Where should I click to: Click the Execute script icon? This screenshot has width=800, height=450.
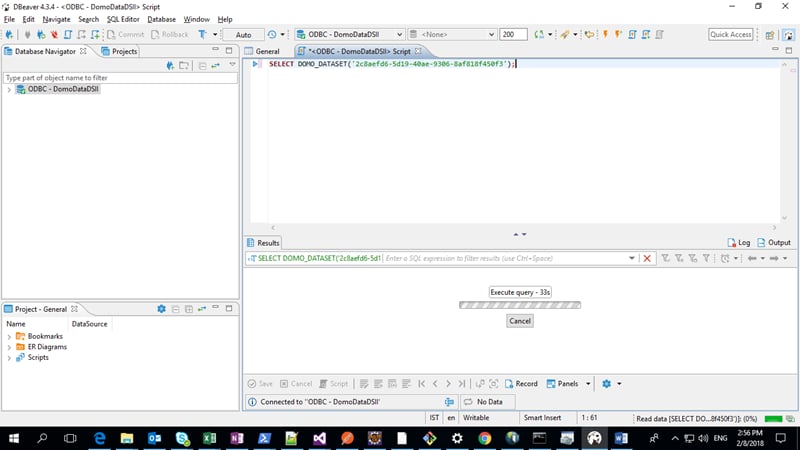tap(632, 35)
